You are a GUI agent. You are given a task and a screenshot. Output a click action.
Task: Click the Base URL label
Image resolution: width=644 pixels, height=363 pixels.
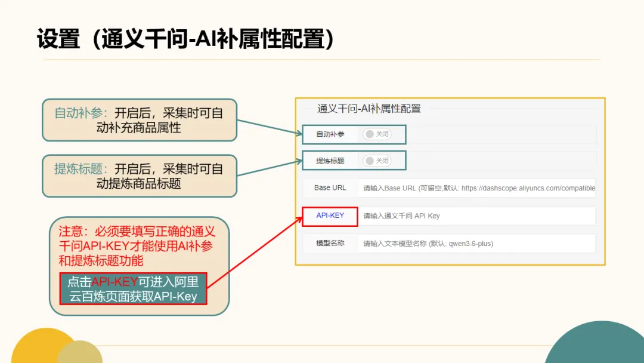pos(330,187)
